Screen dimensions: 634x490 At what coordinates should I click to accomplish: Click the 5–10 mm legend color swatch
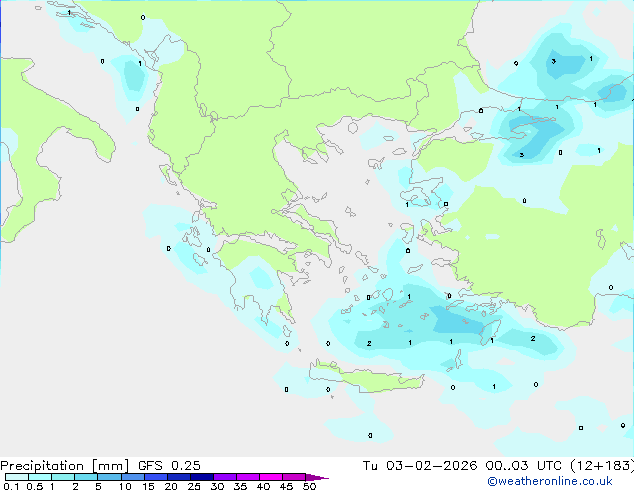[x=109, y=477]
